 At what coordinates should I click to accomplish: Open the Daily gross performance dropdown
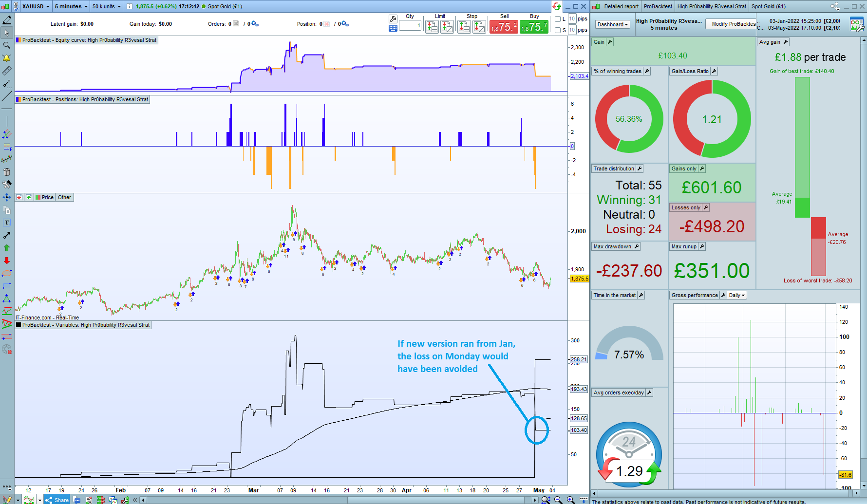tap(737, 295)
